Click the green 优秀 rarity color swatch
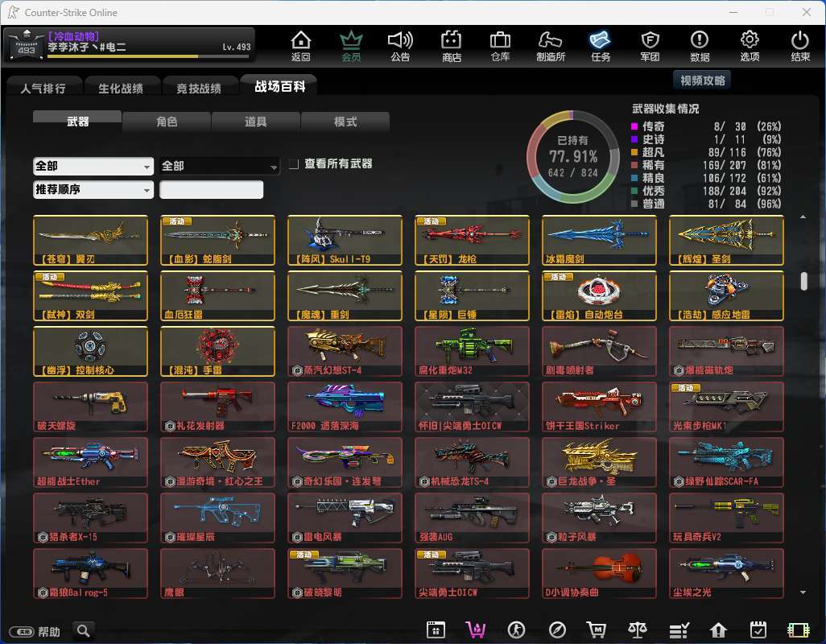Screen dimensions: 826x644 (634, 191)
